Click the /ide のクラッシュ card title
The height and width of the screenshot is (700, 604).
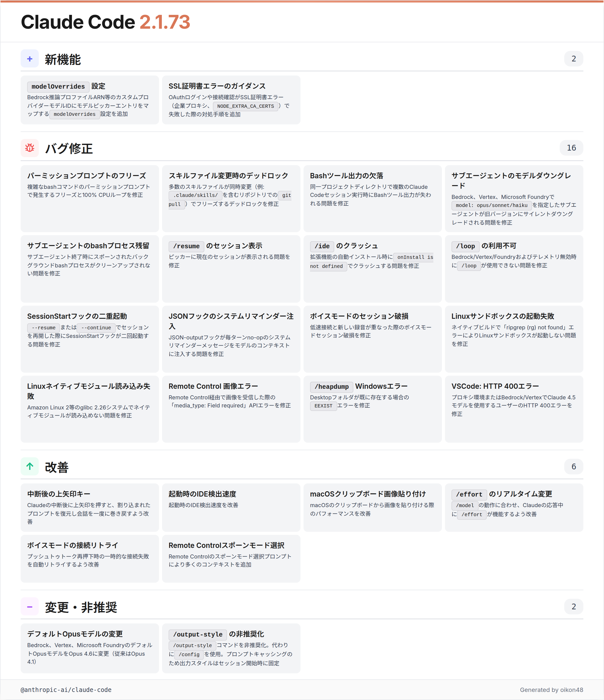click(344, 246)
